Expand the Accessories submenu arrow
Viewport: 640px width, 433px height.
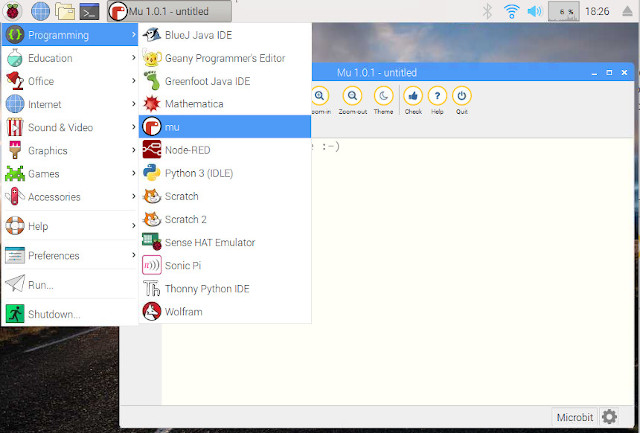click(x=133, y=196)
